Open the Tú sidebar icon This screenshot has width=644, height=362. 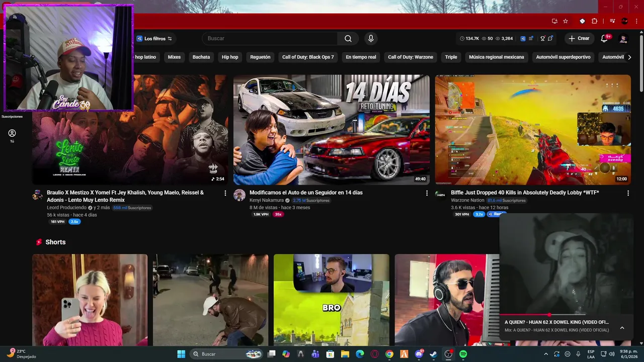point(12,136)
